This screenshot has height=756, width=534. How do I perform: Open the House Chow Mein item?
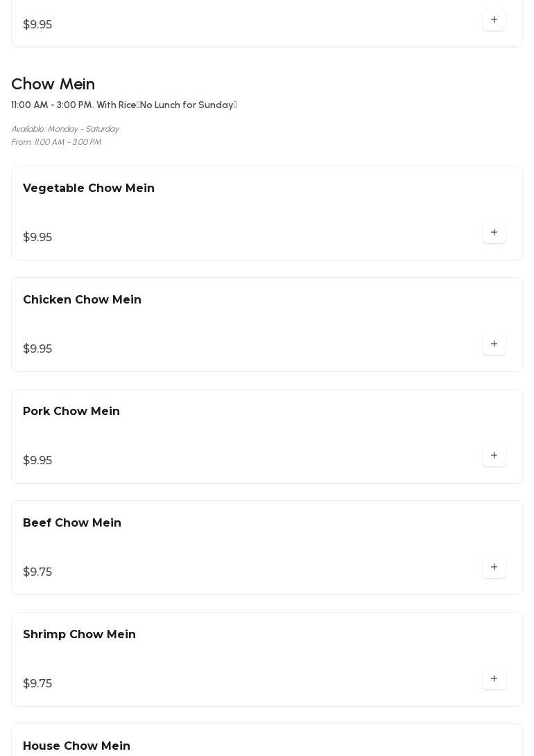pos(76,746)
